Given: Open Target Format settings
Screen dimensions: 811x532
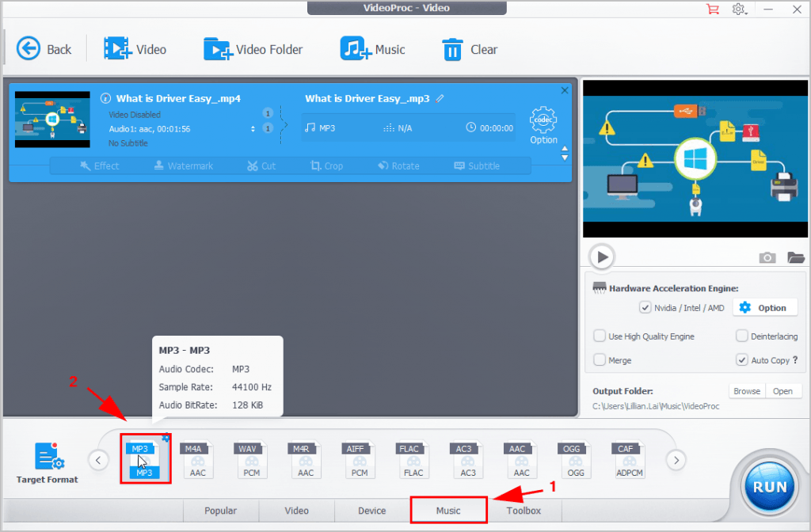Looking at the screenshot, I should point(47,463).
